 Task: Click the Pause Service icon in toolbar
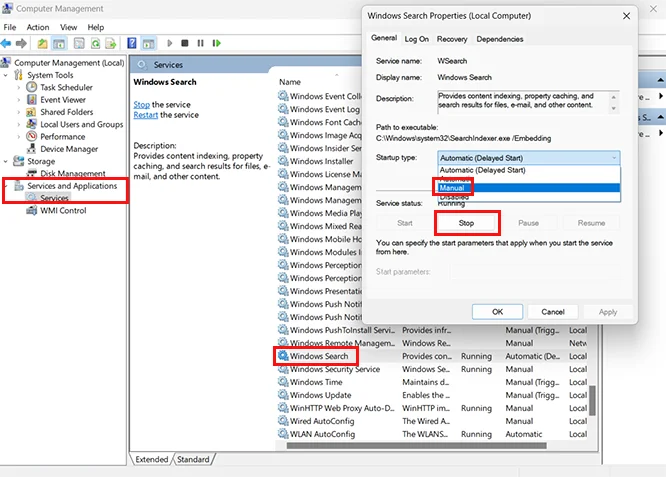200,43
